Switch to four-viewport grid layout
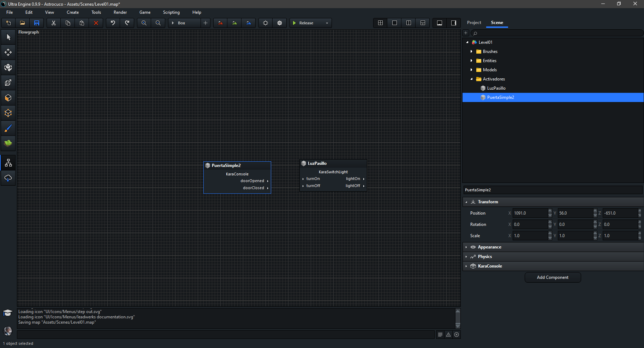 pyautogui.click(x=380, y=23)
